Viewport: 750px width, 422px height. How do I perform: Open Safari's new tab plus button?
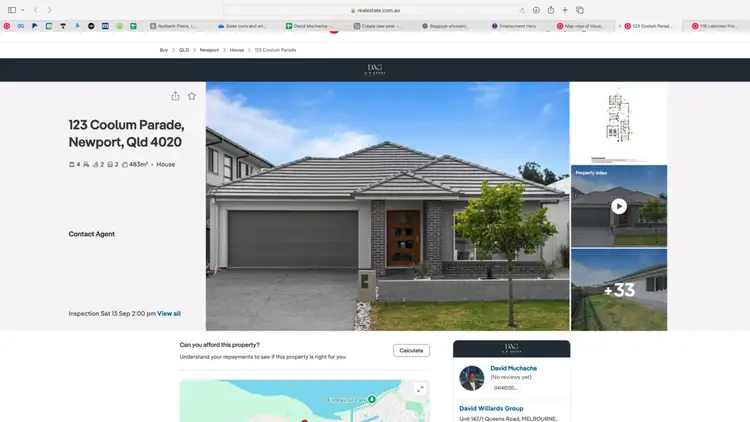click(565, 10)
